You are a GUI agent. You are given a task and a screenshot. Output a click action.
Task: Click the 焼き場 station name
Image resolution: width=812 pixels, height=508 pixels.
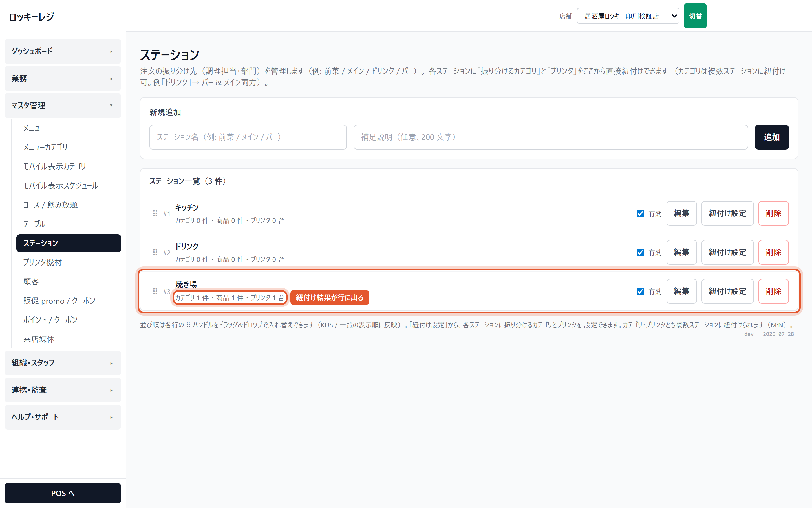[186, 284]
